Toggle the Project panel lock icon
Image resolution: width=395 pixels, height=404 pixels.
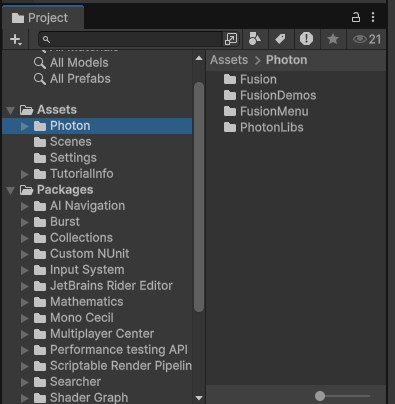point(356,17)
